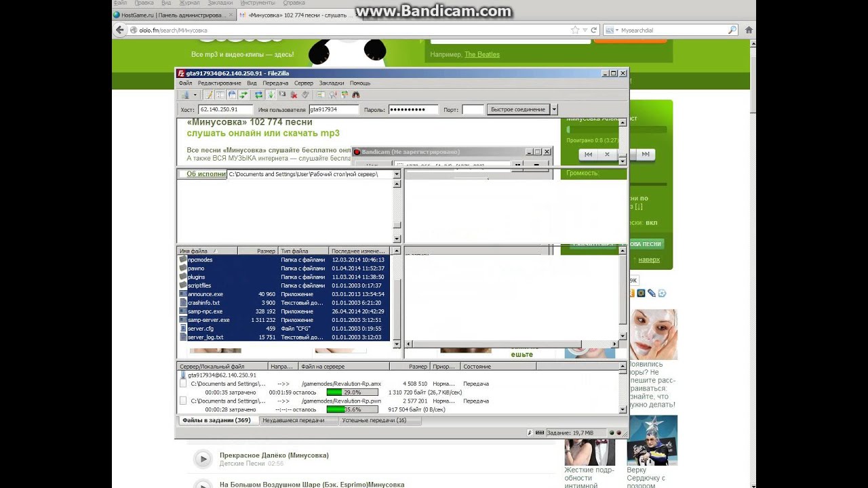Open FileZilla Файл menu
The width and height of the screenshot is (868, 488).
(185, 83)
